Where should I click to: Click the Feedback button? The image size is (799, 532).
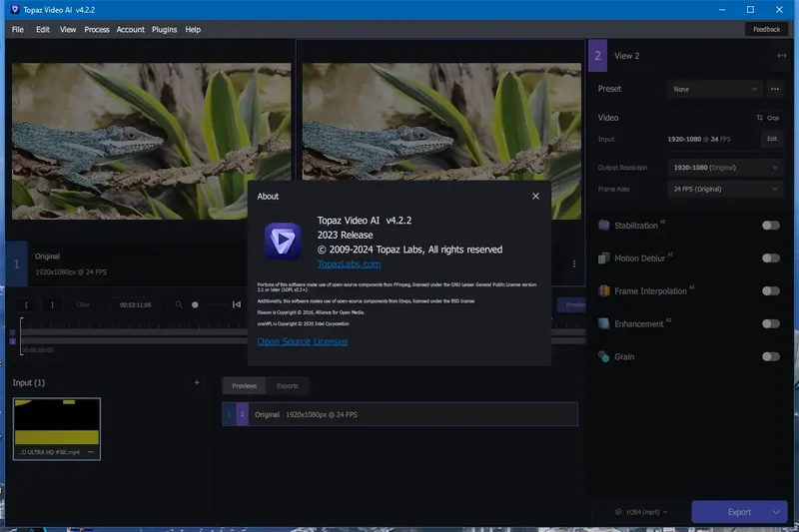[766, 30]
